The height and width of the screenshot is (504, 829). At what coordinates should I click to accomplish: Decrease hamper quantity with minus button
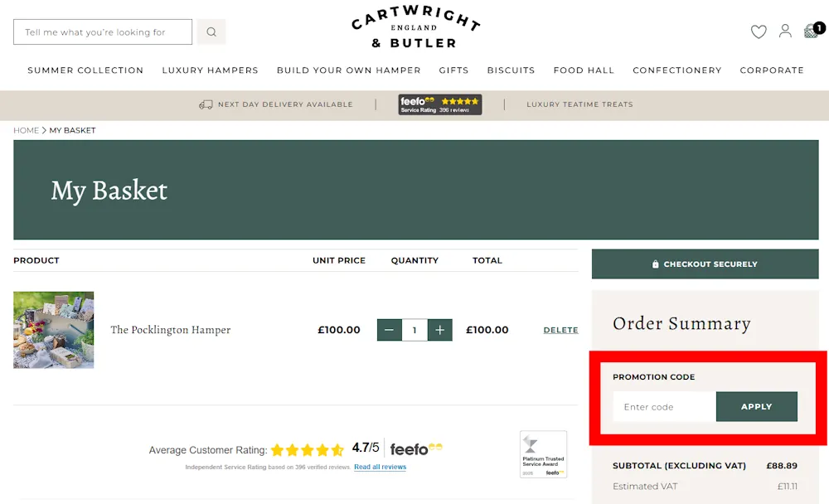click(389, 330)
